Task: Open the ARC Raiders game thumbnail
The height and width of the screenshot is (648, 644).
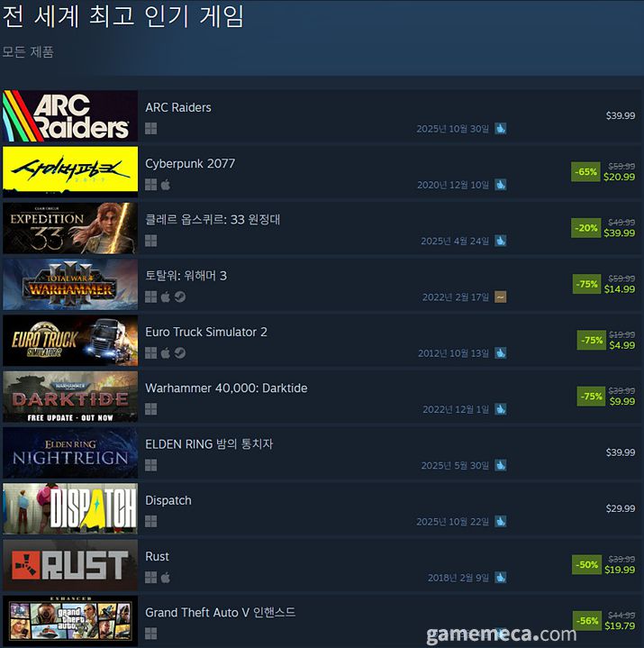Action: [x=70, y=116]
